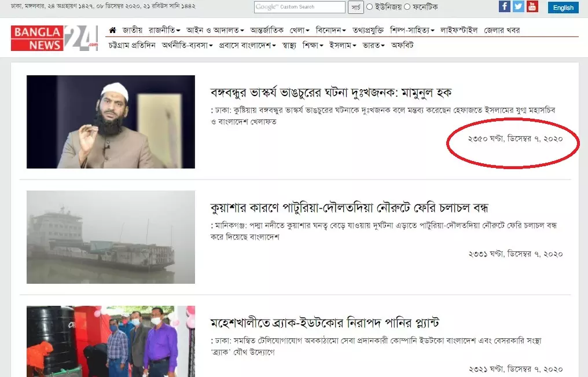
Task: Open the Facebook page icon
Action: click(505, 6)
